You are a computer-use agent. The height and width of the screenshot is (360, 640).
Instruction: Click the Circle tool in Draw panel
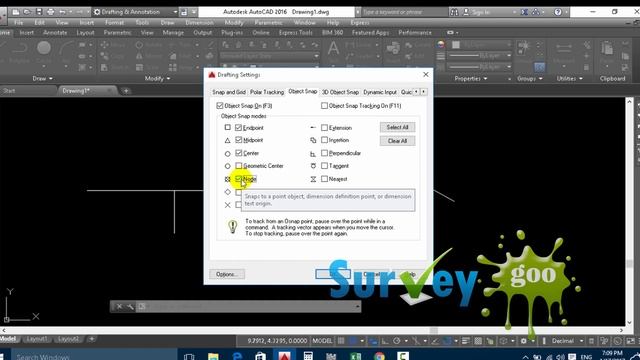click(x=44, y=49)
